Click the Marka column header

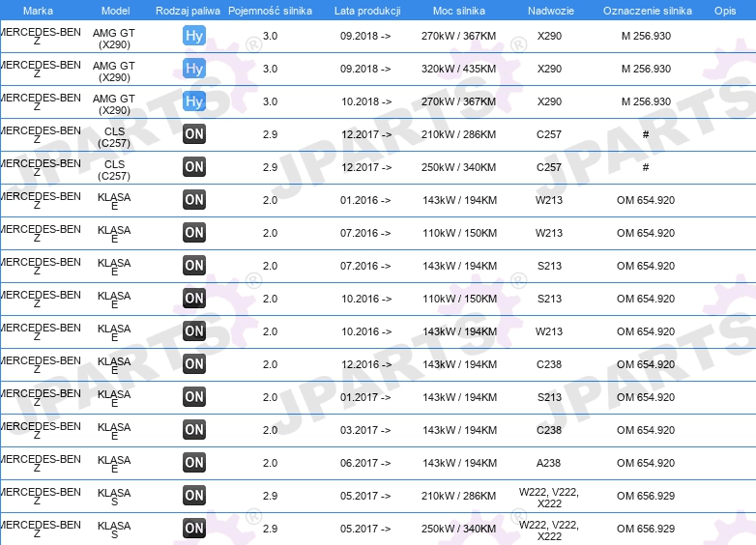click(38, 11)
